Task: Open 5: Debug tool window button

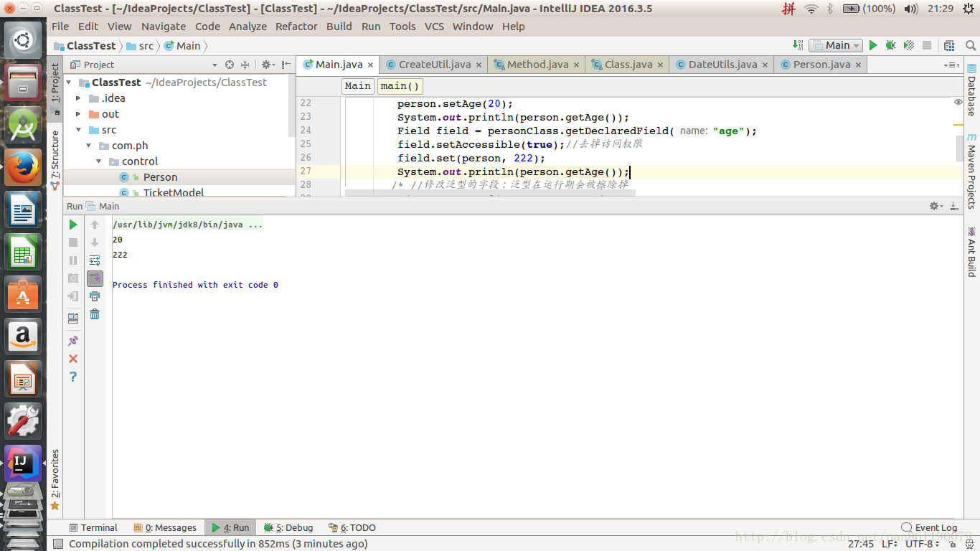Action: [x=288, y=527]
